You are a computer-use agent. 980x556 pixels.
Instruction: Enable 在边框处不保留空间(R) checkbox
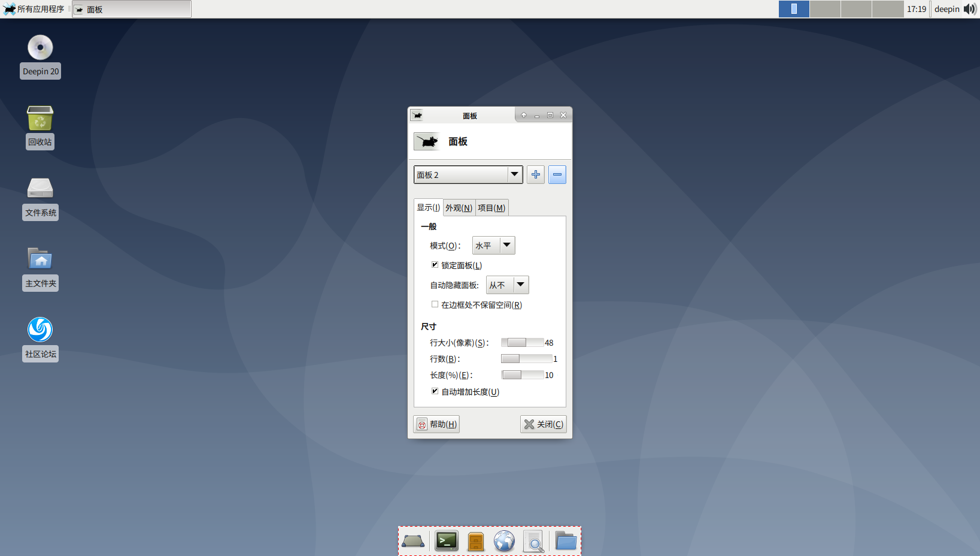pyautogui.click(x=435, y=304)
